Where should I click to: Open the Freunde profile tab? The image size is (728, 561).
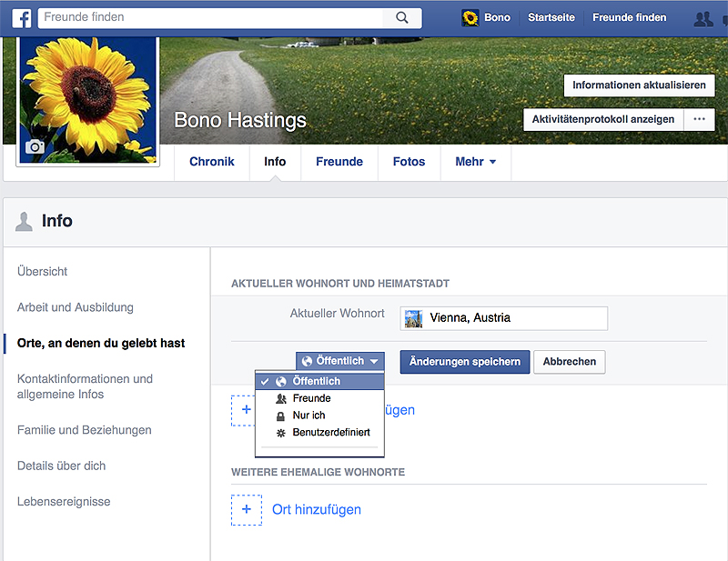coord(339,162)
